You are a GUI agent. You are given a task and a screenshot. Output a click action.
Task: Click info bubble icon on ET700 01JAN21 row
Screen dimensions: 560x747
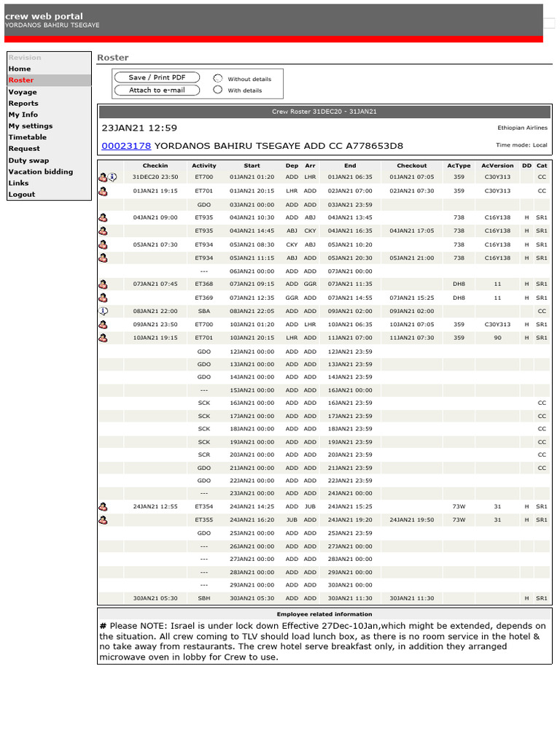click(112, 177)
